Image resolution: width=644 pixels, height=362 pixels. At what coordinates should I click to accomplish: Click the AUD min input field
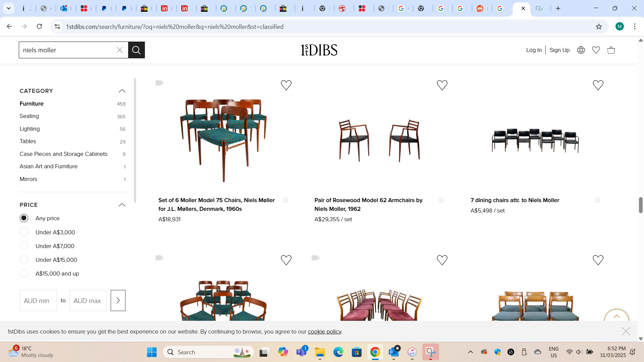click(x=38, y=300)
